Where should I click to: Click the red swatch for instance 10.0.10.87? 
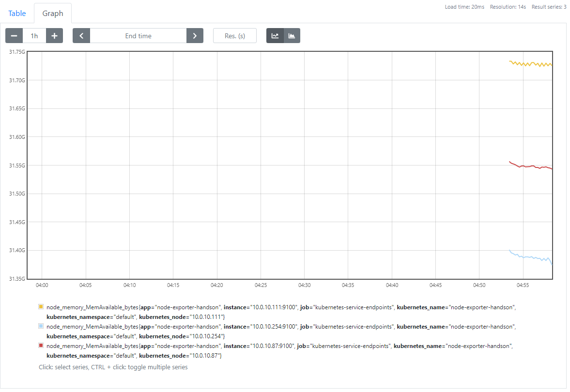pos(41,346)
